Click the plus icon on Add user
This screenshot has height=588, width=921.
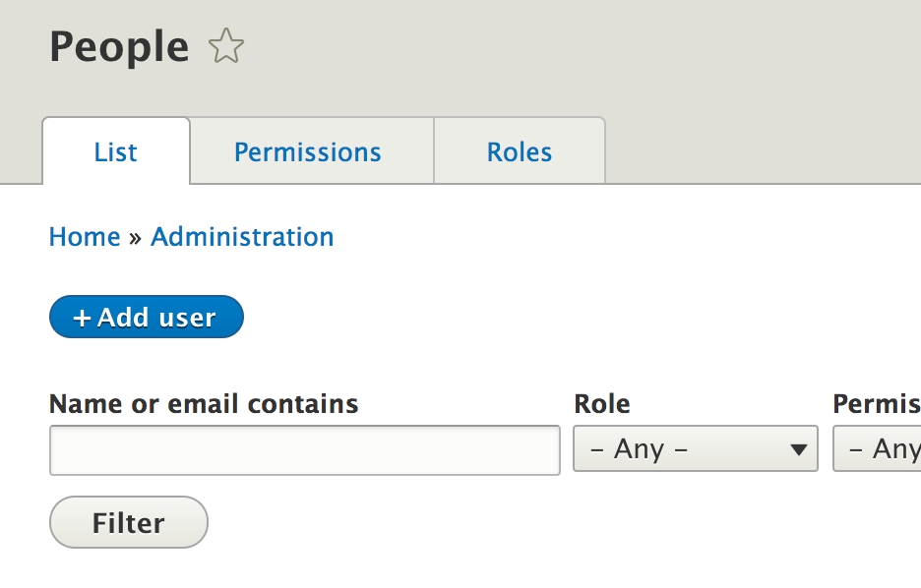pos(83,318)
